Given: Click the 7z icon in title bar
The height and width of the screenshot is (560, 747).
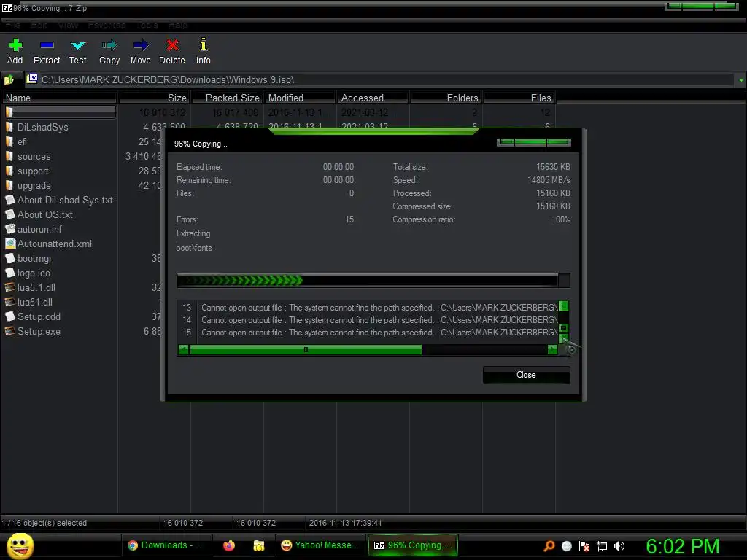Looking at the screenshot, I should point(7,8).
